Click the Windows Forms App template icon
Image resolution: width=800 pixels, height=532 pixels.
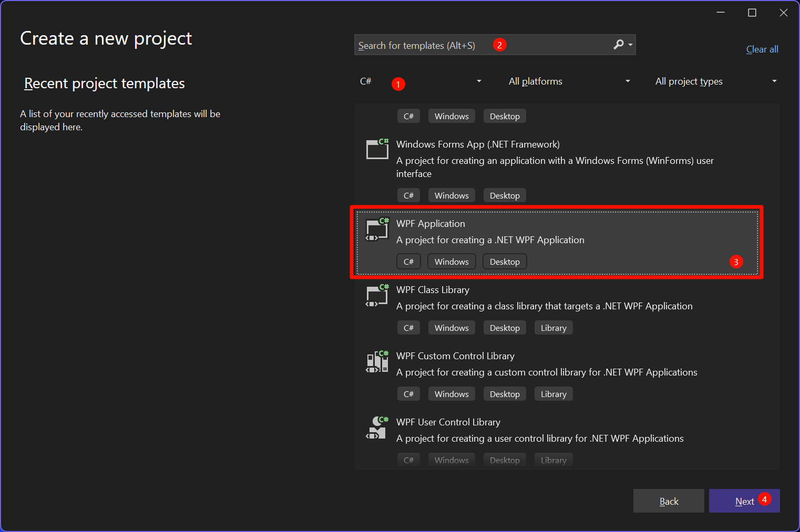pos(377,149)
